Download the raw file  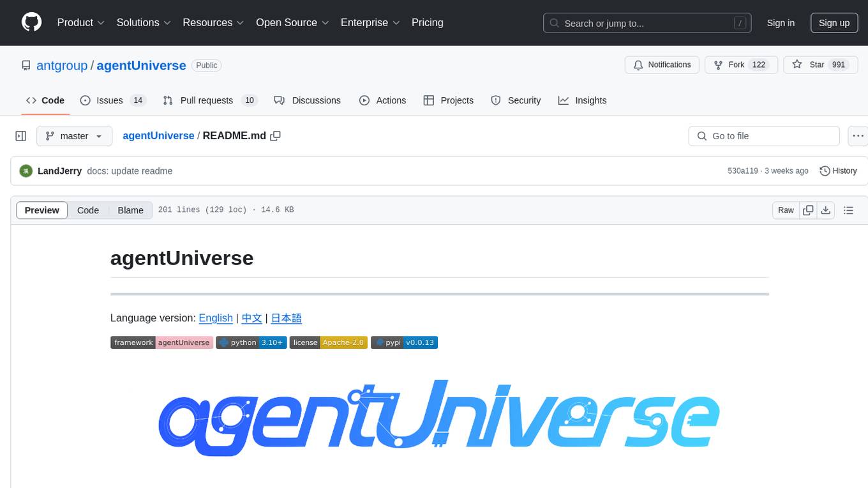click(x=825, y=210)
